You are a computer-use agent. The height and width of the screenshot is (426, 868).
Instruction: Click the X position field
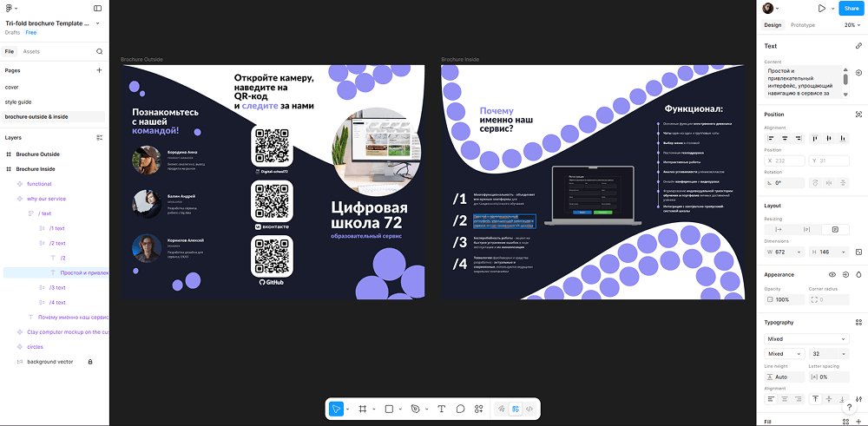[785, 161]
